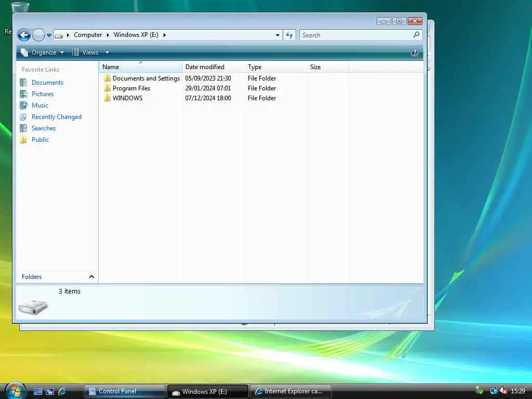
Task: Click the network tray icon
Action: click(494, 391)
